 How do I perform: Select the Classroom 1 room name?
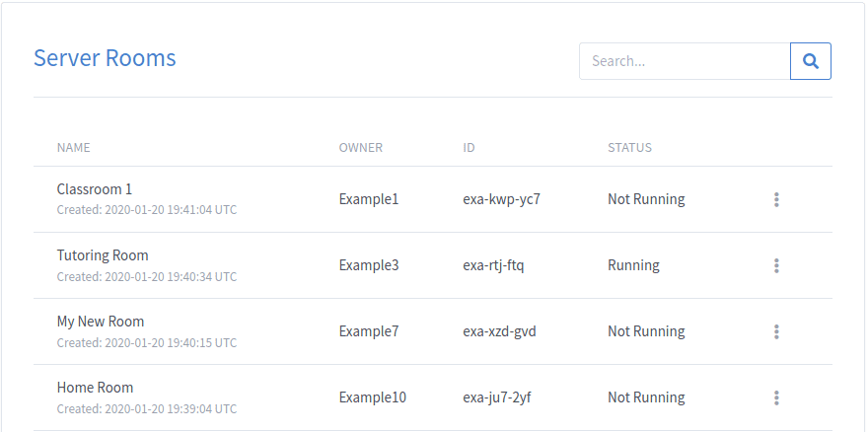(x=95, y=189)
